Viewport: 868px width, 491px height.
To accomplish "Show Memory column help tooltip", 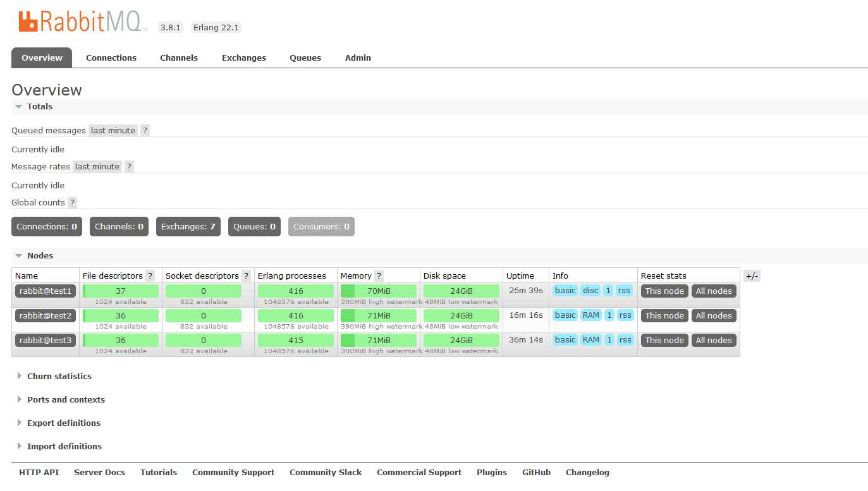I will coord(379,276).
